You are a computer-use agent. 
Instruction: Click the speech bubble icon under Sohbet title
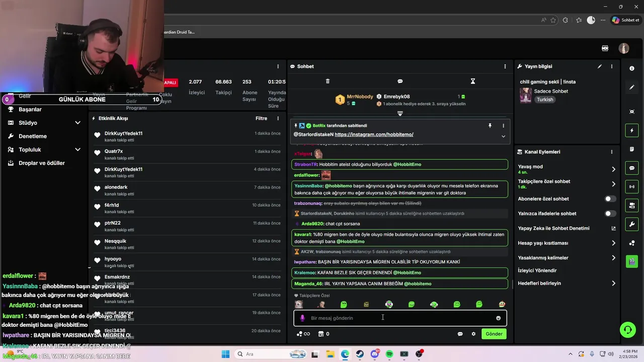point(400,81)
